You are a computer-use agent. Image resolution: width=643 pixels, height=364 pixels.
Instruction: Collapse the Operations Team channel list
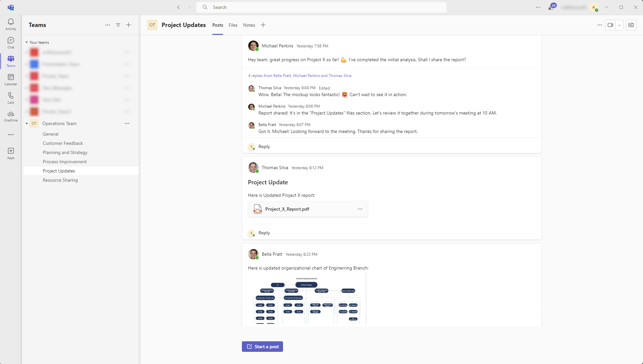[27, 123]
